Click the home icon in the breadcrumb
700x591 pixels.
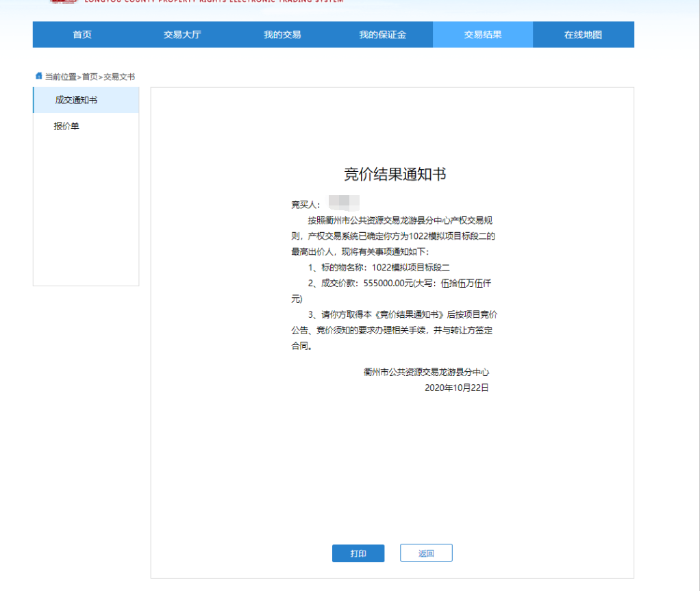point(38,76)
